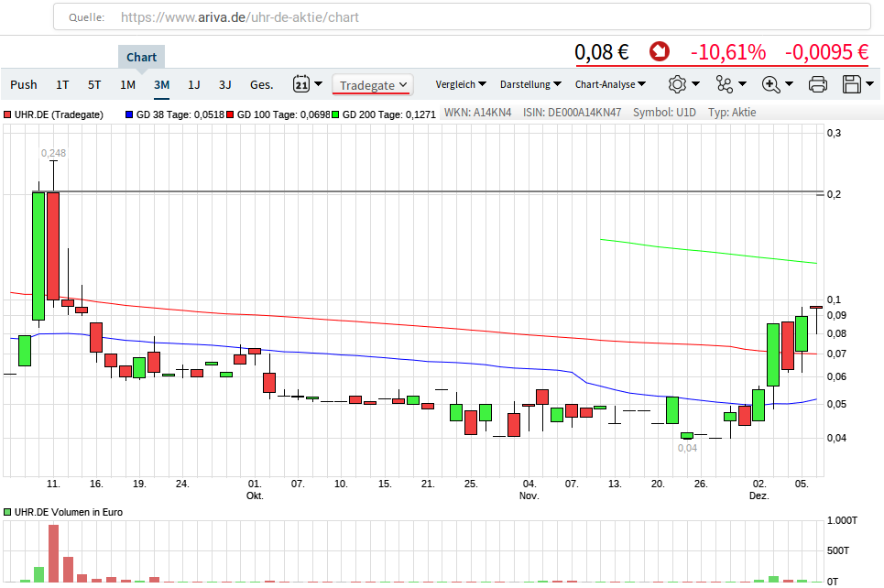Print the chart via printer icon
The image size is (884, 588).
click(817, 84)
